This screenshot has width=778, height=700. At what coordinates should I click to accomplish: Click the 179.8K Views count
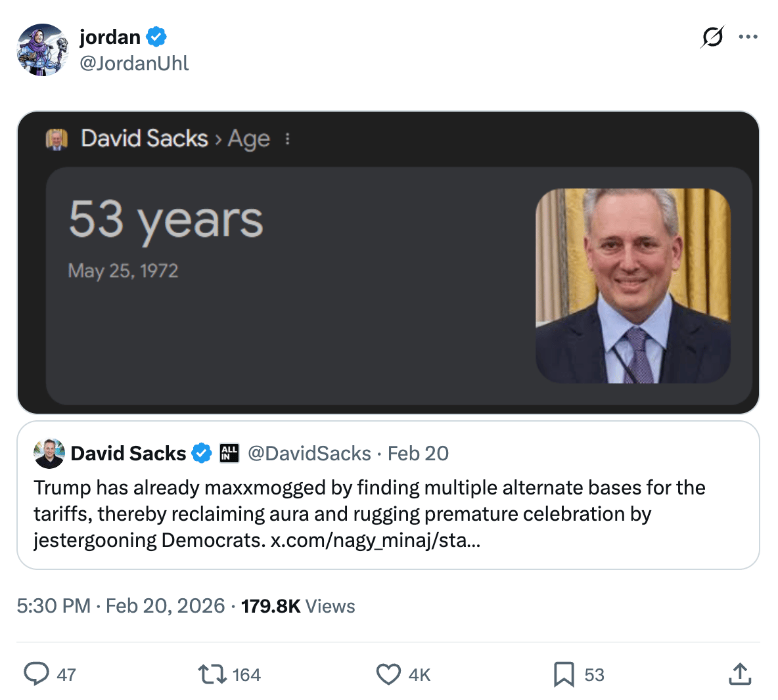click(x=298, y=605)
